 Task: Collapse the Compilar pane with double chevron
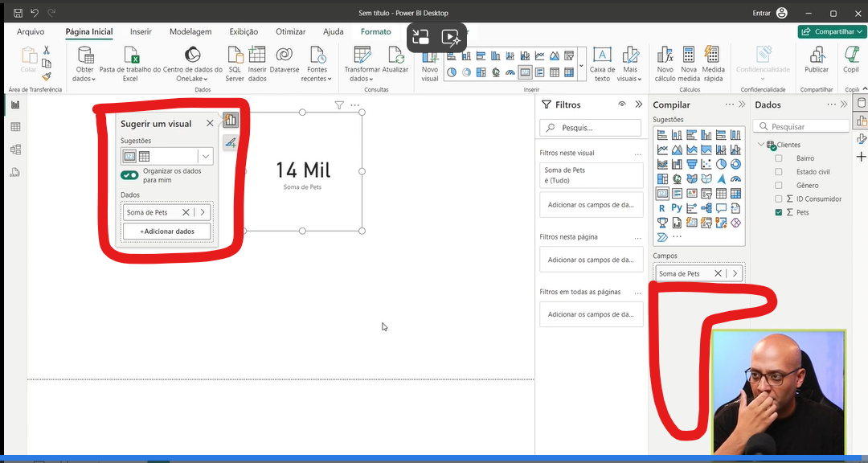(x=743, y=104)
